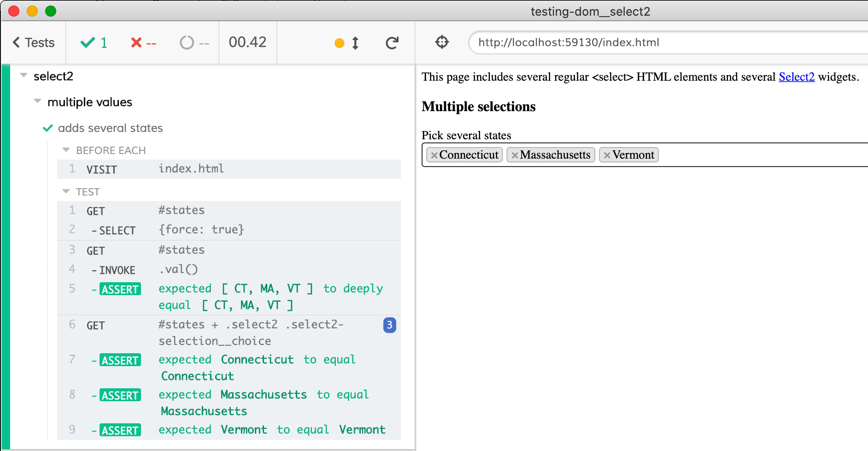This screenshot has width=868, height=451.
Task: Toggle the auto-scrolling arrow icon
Action: 355,43
